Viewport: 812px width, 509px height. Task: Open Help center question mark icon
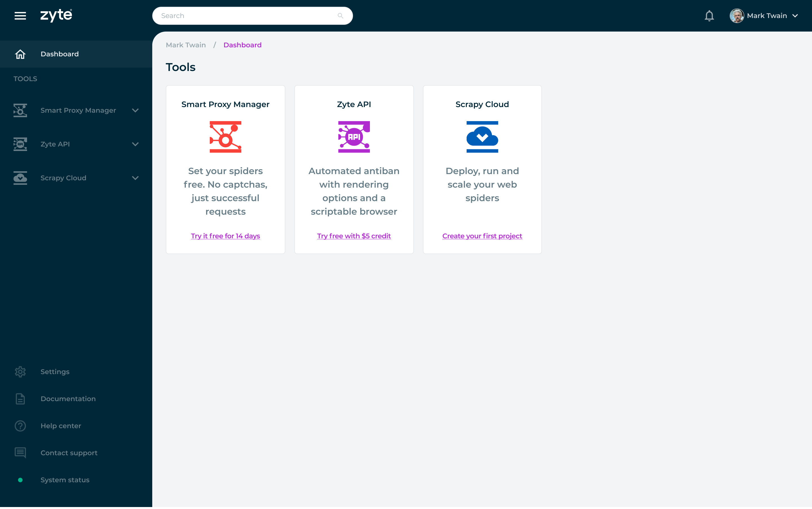(20, 426)
